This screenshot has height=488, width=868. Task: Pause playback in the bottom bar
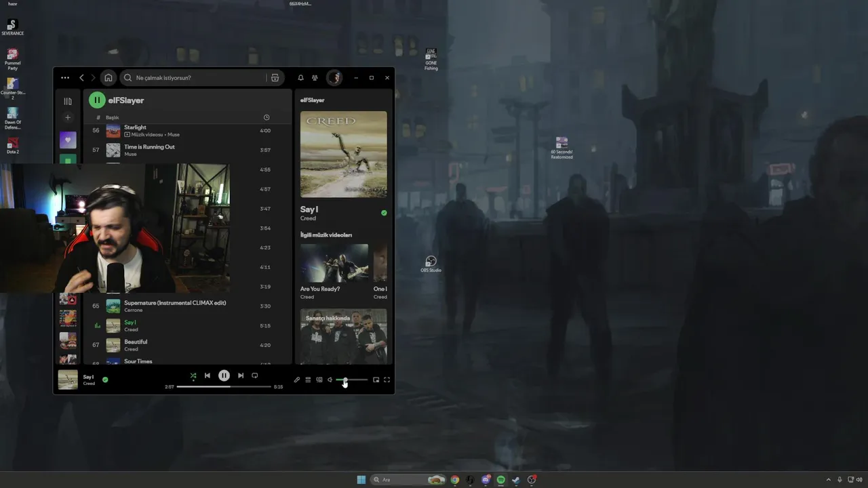(x=224, y=375)
